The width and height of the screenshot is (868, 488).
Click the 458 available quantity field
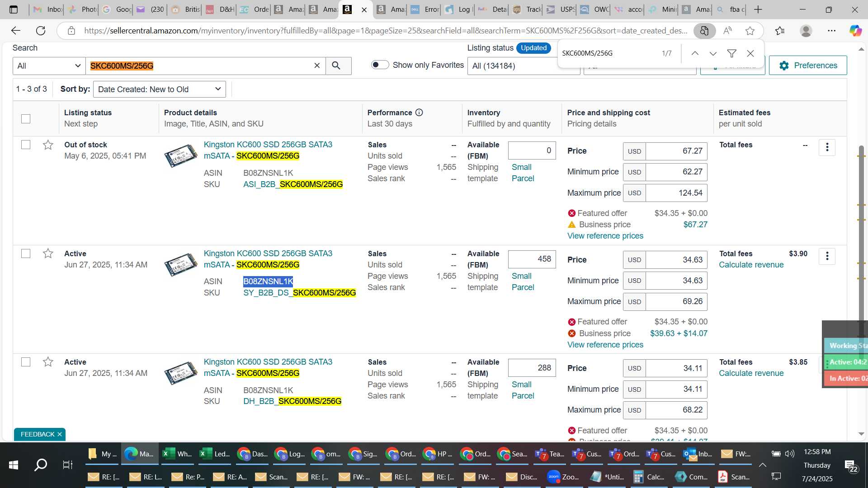[532, 259]
